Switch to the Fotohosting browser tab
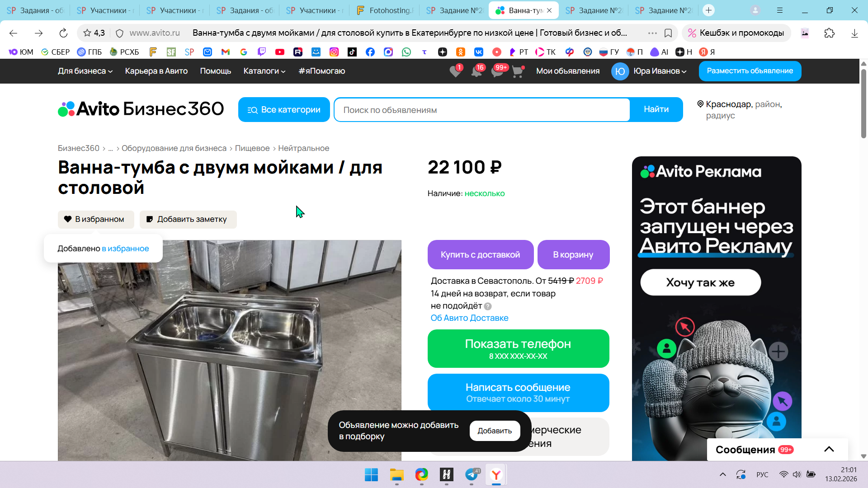This screenshot has height=488, width=868. tap(385, 10)
